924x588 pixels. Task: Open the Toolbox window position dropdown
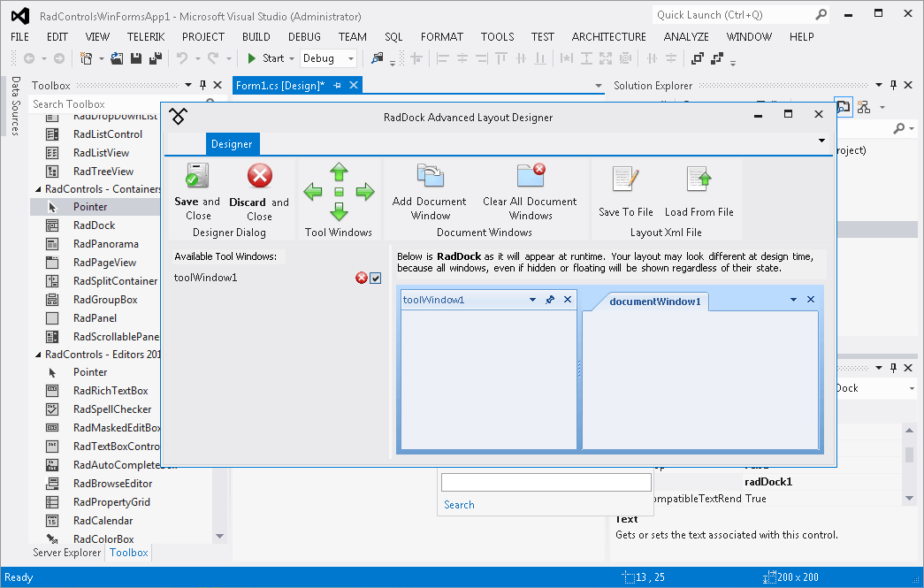pos(188,86)
